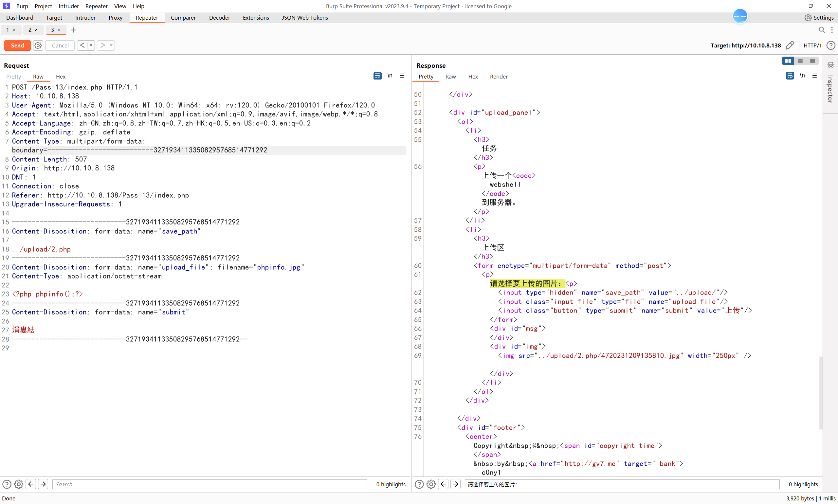Edit target with pencil icon
Image resolution: width=838 pixels, height=504 pixels.
pyautogui.click(x=790, y=45)
